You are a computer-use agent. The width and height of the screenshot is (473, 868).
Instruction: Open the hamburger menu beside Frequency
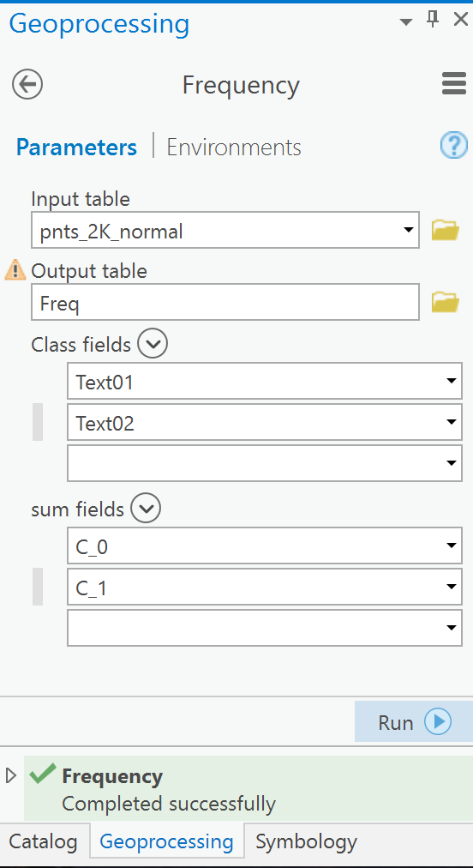tap(453, 85)
